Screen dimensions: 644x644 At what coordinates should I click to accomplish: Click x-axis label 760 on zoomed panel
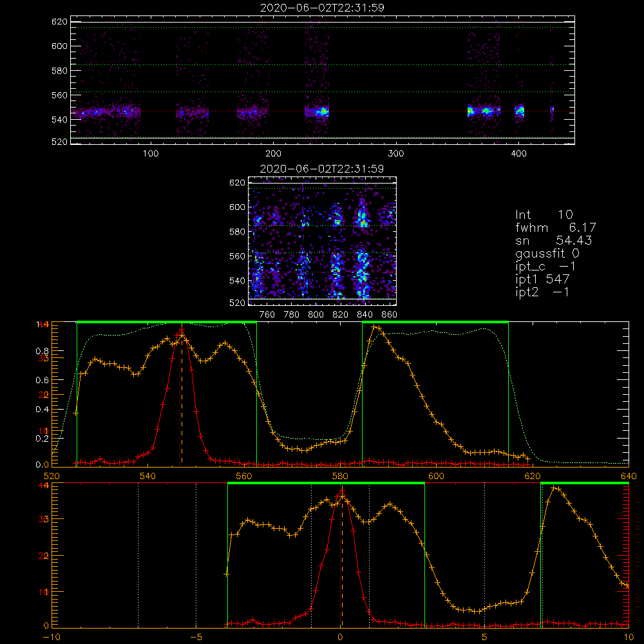(267, 315)
